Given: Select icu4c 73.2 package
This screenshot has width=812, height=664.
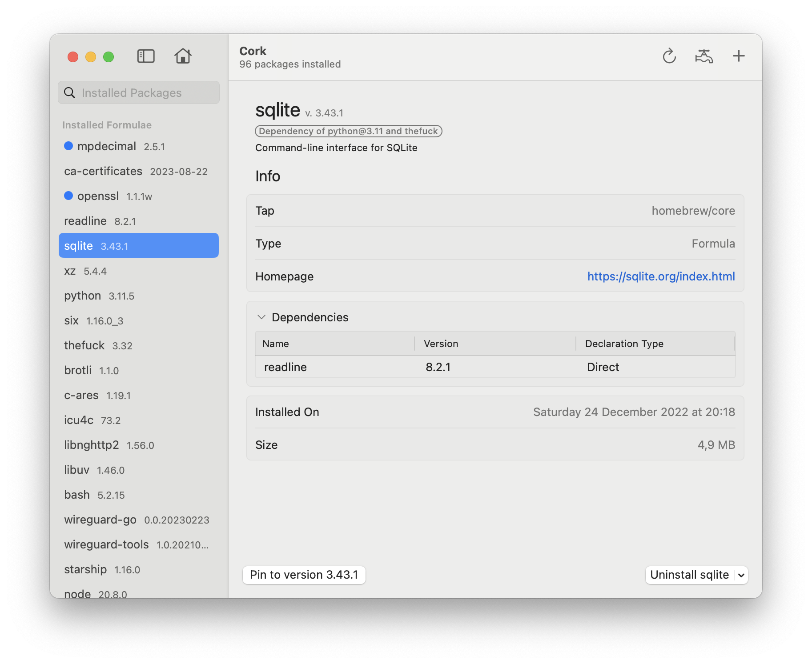Looking at the screenshot, I should 139,420.
